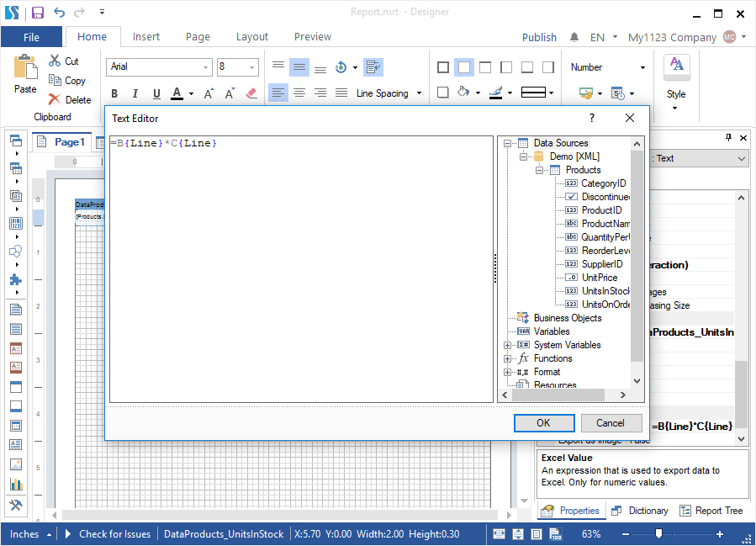Open the font name dropdown showing Arial
This screenshot has height=546, width=756.
tap(206, 67)
